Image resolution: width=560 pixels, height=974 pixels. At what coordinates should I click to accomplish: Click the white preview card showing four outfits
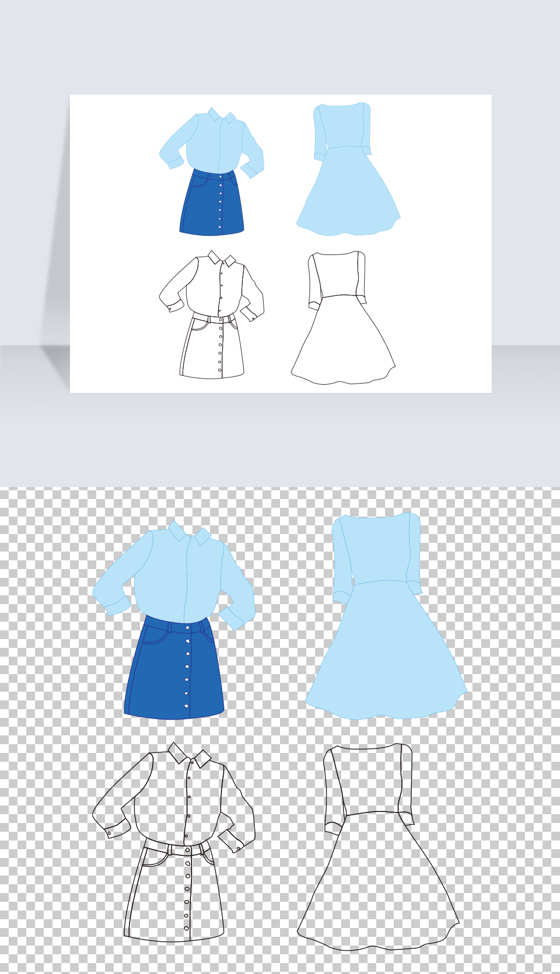281,243
